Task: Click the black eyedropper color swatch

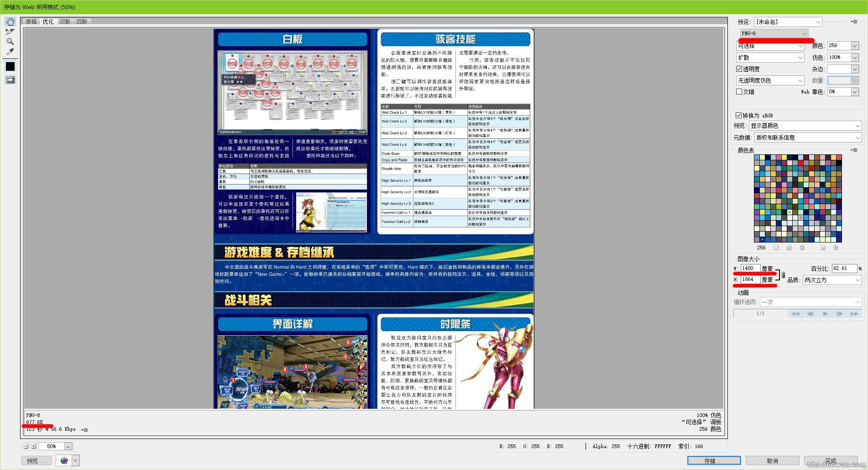Action: coord(10,67)
